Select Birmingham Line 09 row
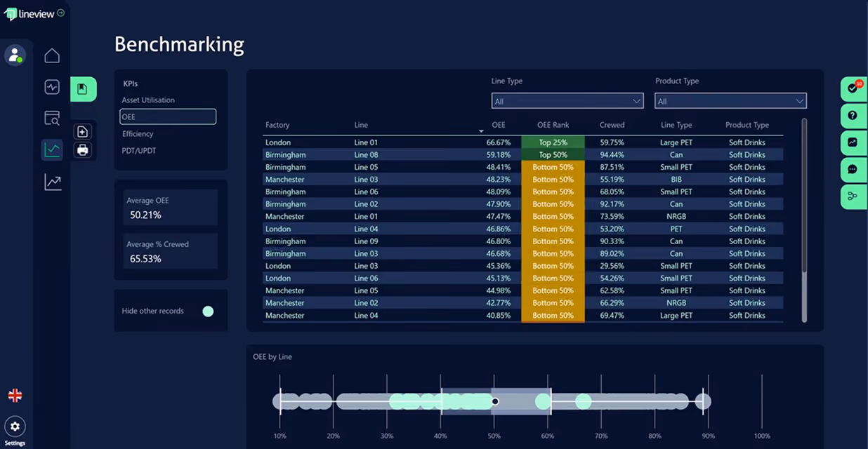868x449 pixels. [522, 241]
